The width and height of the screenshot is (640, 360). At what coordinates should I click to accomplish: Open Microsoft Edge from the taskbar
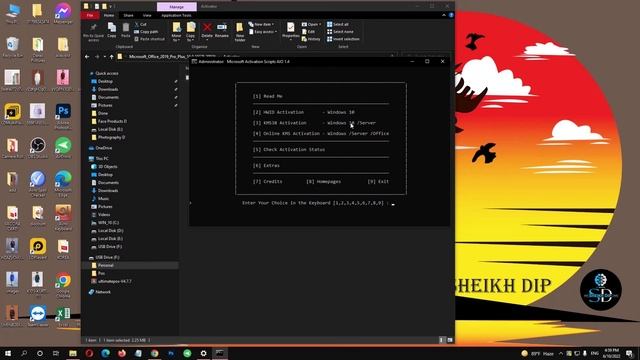tap(106, 353)
